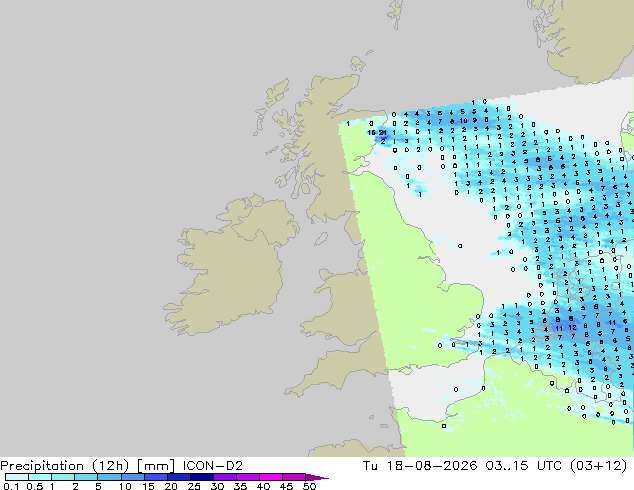Select the 35–40 mm legend color swatch

point(248,477)
